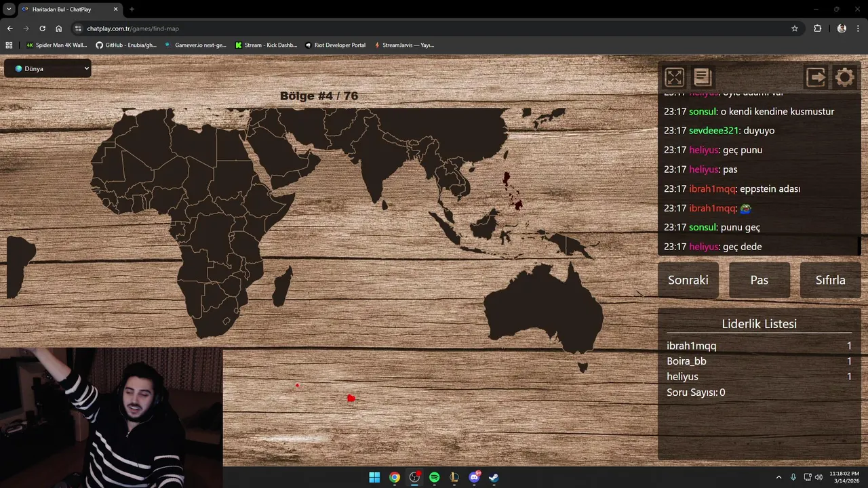Skip the question using Pas button
Image resolution: width=868 pixels, height=488 pixels.
coord(759,280)
